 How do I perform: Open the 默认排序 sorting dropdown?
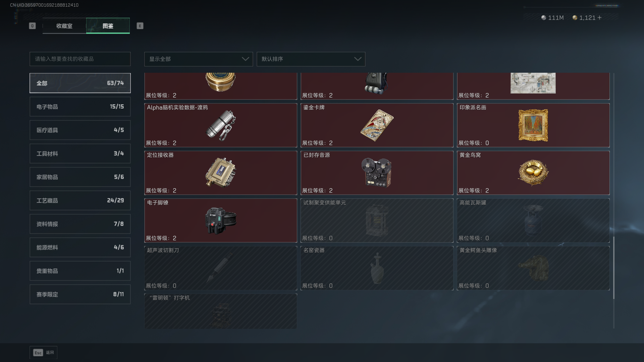pyautogui.click(x=311, y=59)
